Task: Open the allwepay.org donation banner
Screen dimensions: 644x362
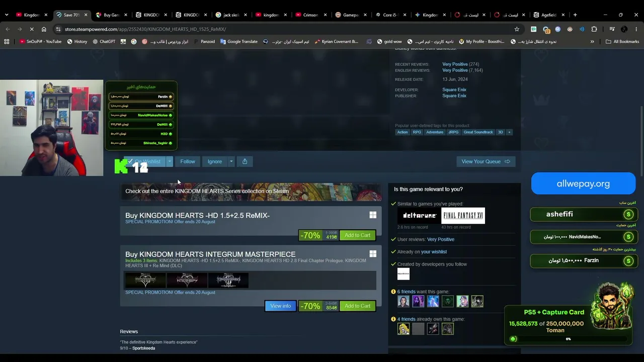Action: coord(583,184)
